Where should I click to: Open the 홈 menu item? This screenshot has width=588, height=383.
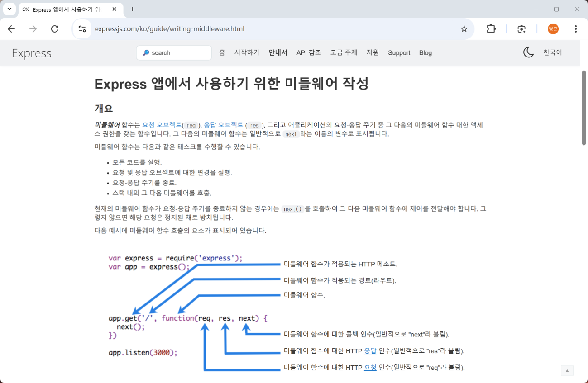click(x=222, y=52)
